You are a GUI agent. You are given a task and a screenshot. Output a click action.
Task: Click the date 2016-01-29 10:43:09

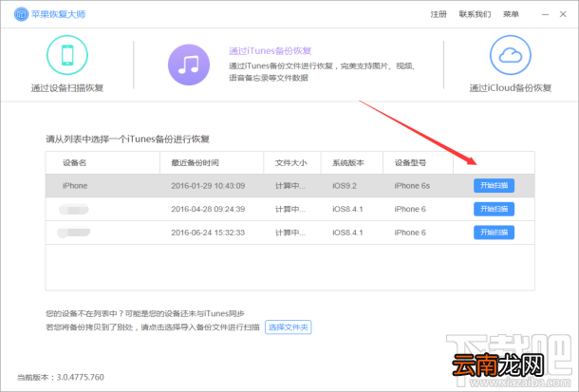point(208,186)
